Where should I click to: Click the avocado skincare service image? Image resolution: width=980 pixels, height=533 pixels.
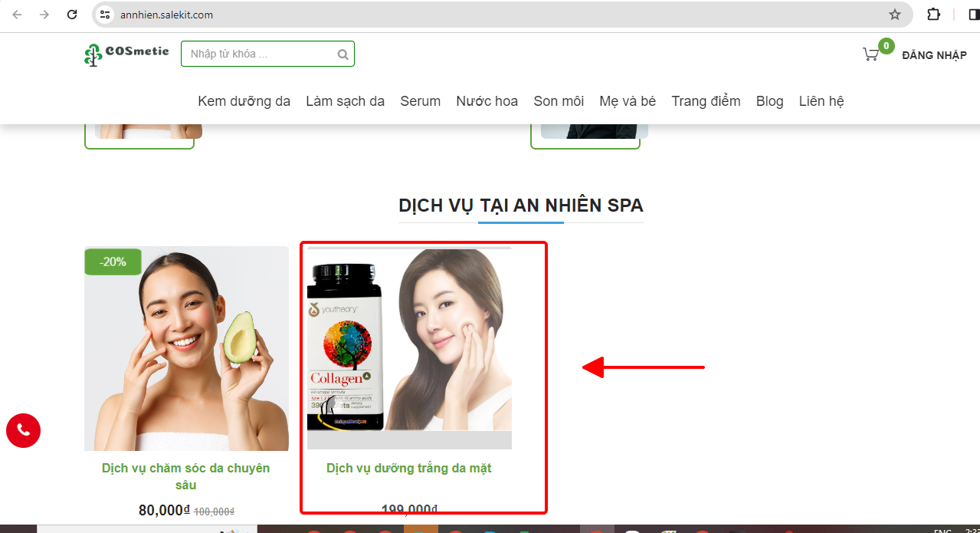pos(186,349)
